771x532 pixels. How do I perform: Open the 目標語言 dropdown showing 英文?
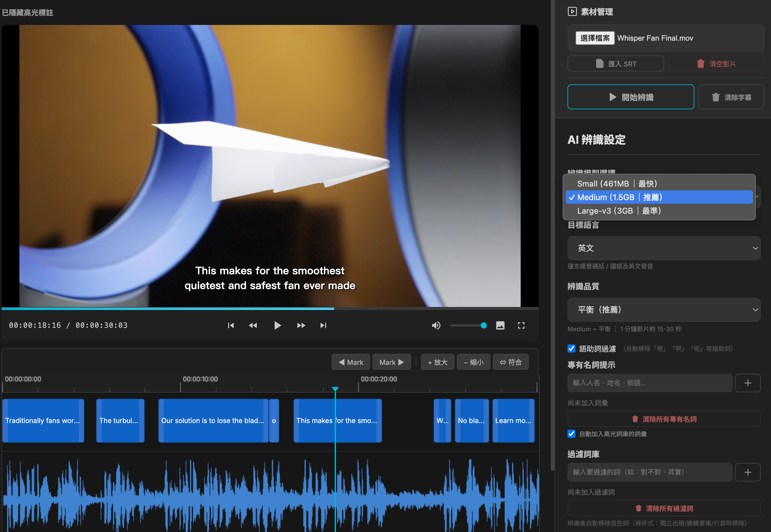point(663,248)
